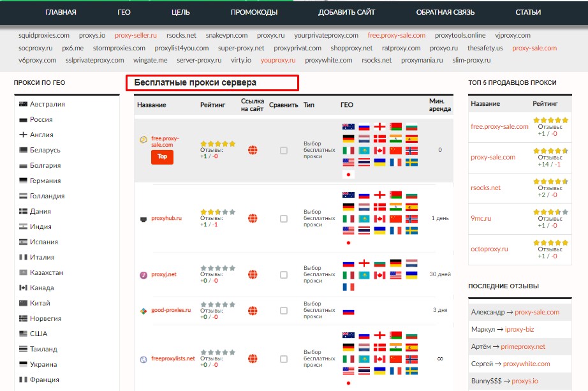Screen dimensions: 588x391
Task: Go to ЦЕЛЬ in the top menu
Action: (180, 12)
